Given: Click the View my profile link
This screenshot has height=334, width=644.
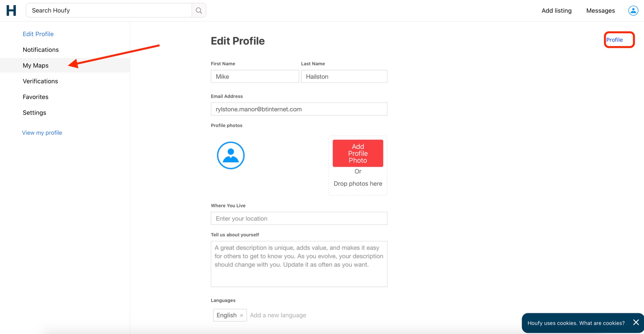Looking at the screenshot, I should [x=42, y=133].
